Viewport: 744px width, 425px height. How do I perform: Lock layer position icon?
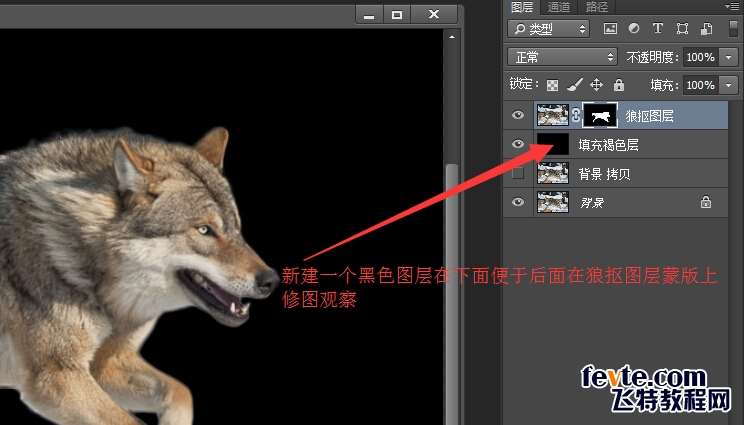coord(596,85)
